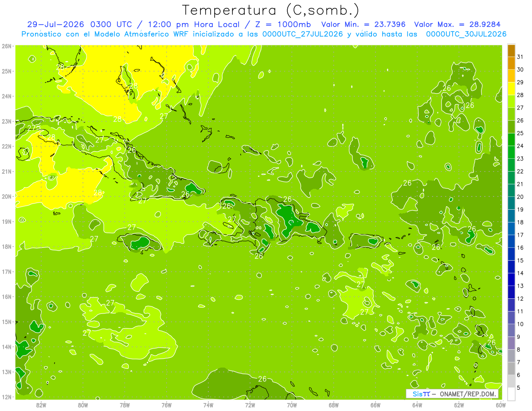The image size is (532, 411).
Task: Click the 60W longitude axis label
Action: click(501, 405)
